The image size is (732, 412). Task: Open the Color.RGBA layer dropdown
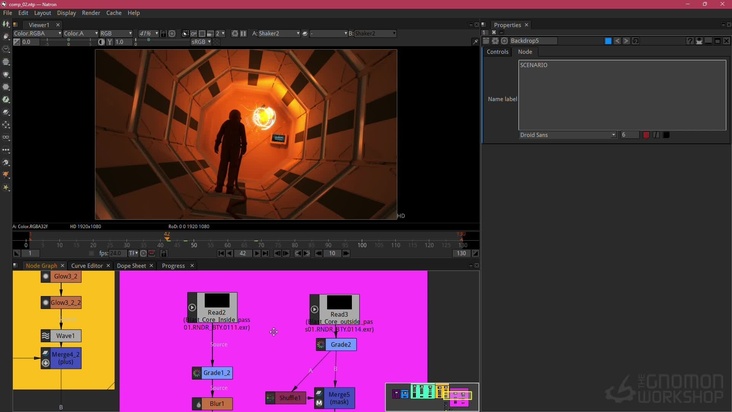(37, 34)
